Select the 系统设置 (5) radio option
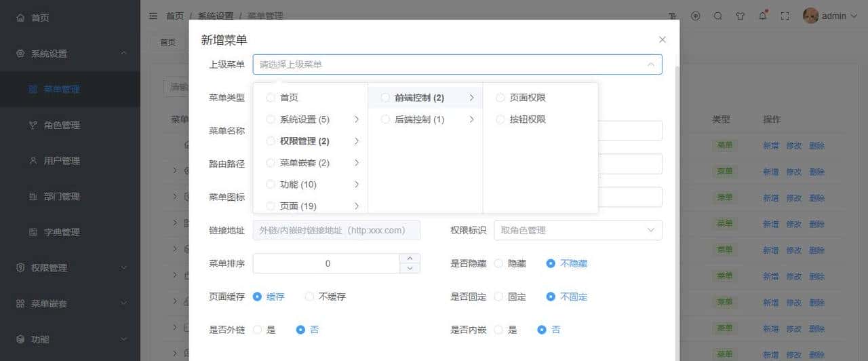The height and width of the screenshot is (361, 868). [x=271, y=119]
